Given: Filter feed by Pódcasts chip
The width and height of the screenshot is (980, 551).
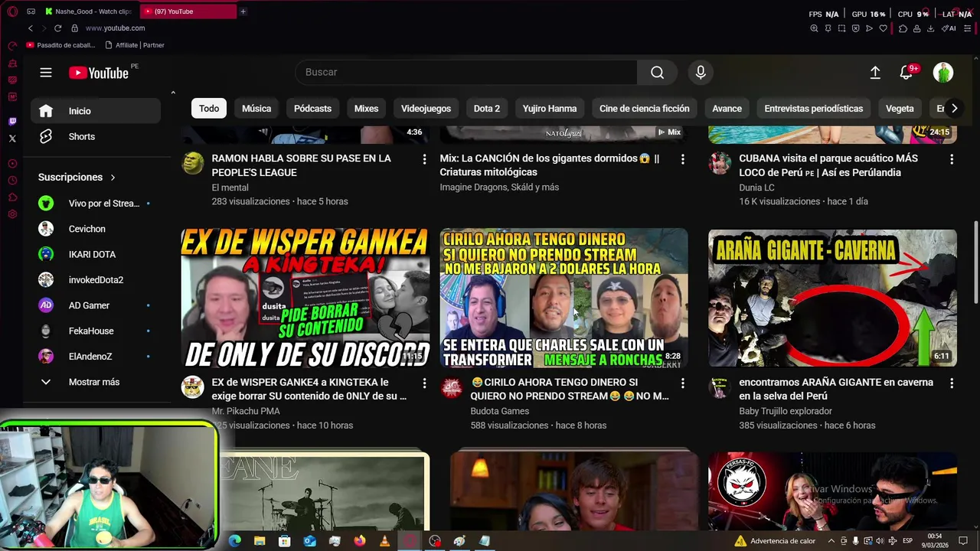Looking at the screenshot, I should pyautogui.click(x=312, y=109).
